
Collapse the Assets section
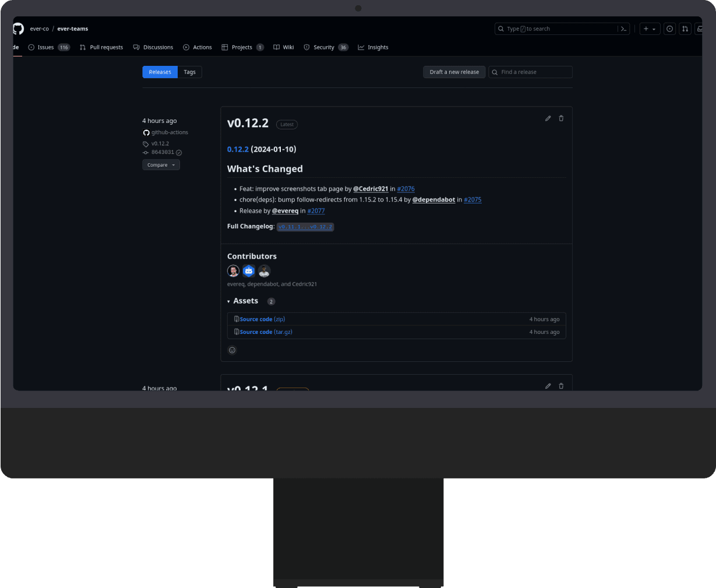pos(243,301)
